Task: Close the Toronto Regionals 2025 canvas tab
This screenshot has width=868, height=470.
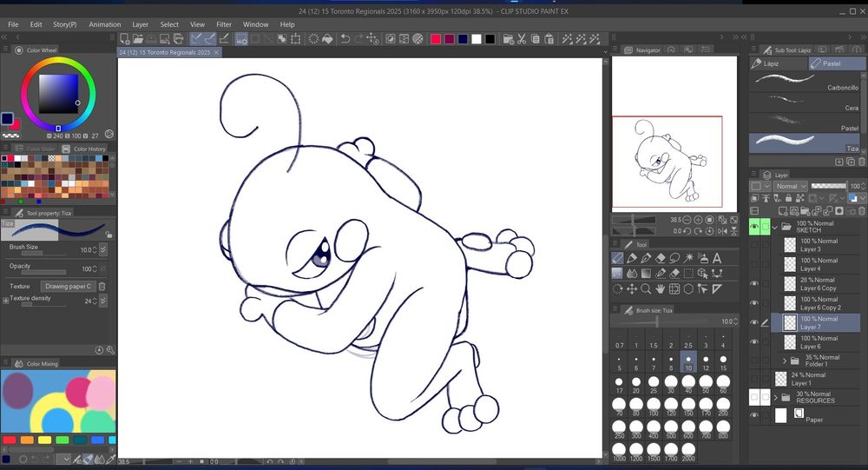Action: tap(216, 52)
